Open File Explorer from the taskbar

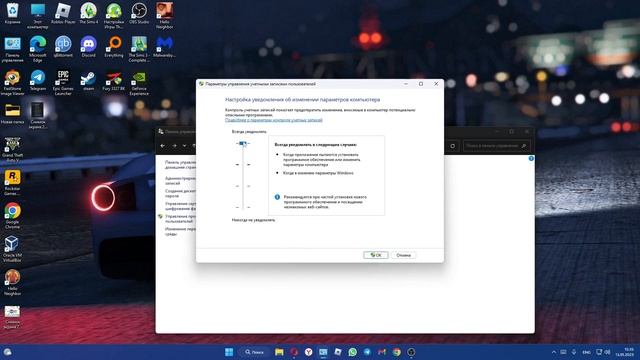tap(279, 352)
